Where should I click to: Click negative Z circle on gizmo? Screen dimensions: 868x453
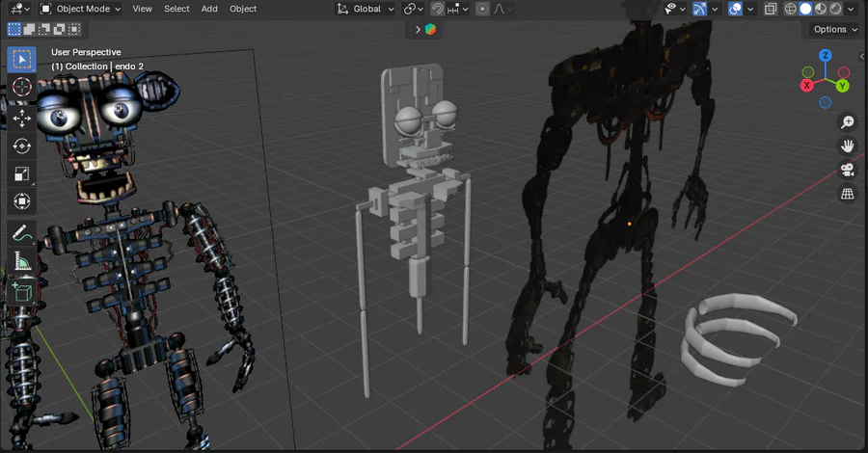coord(826,102)
